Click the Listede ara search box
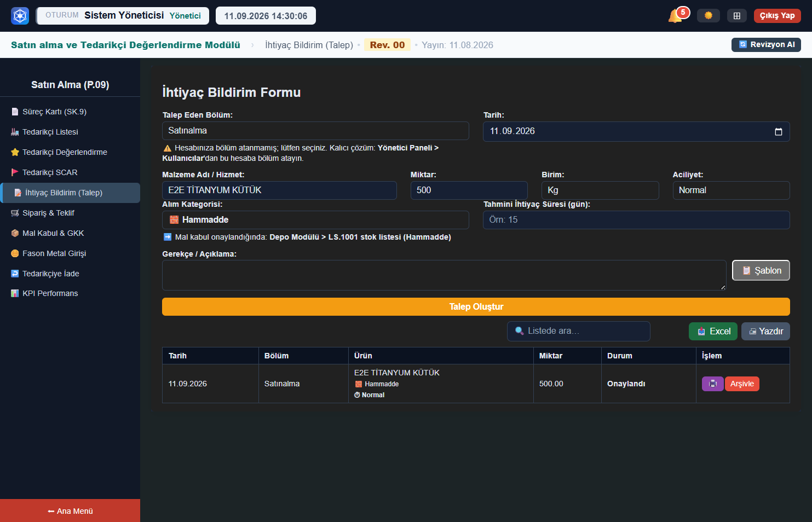The width and height of the screenshot is (812, 522). 579,331
